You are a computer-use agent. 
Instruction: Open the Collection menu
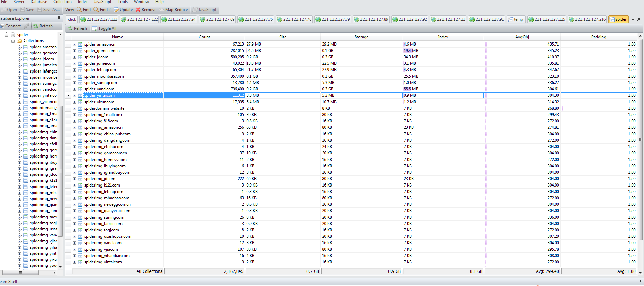pyautogui.click(x=62, y=2)
